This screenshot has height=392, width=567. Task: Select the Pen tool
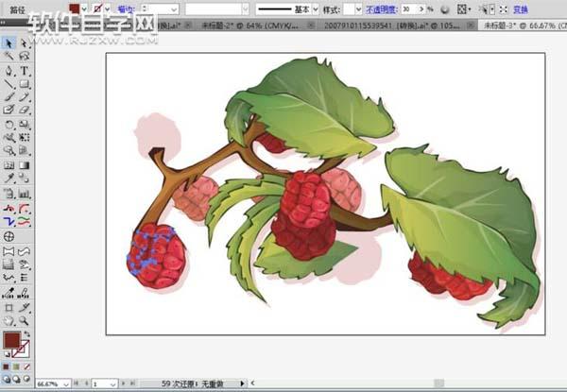[x=9, y=70]
